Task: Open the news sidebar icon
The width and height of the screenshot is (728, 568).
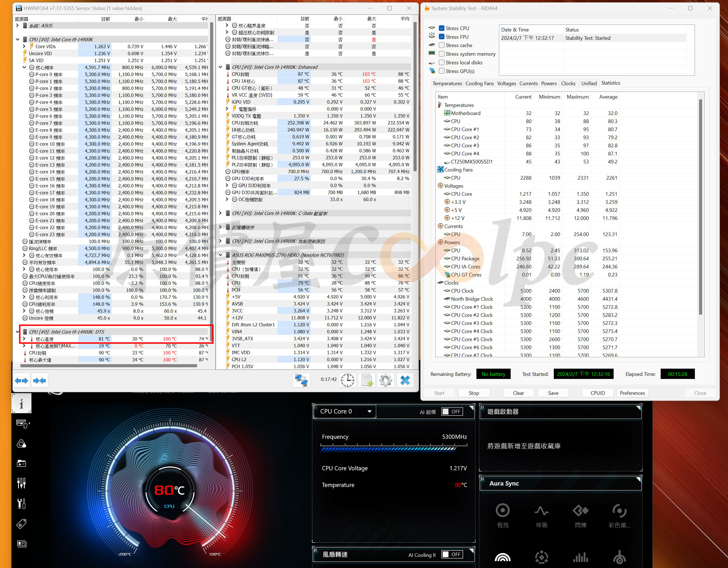Action: click(21, 544)
